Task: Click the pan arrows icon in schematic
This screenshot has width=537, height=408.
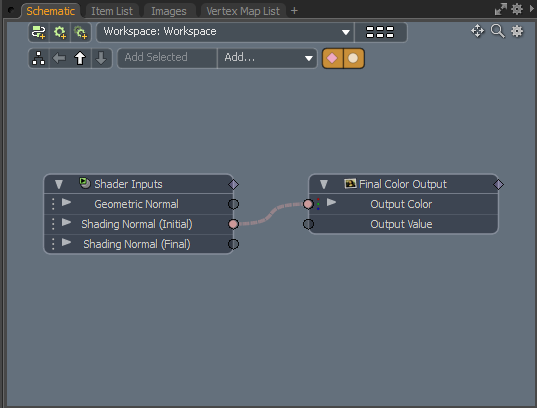Action: [477, 31]
